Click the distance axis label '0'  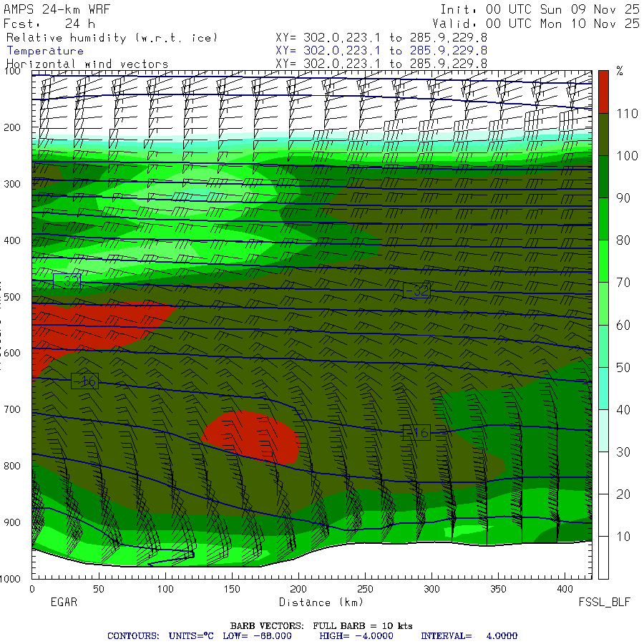tap(32, 589)
